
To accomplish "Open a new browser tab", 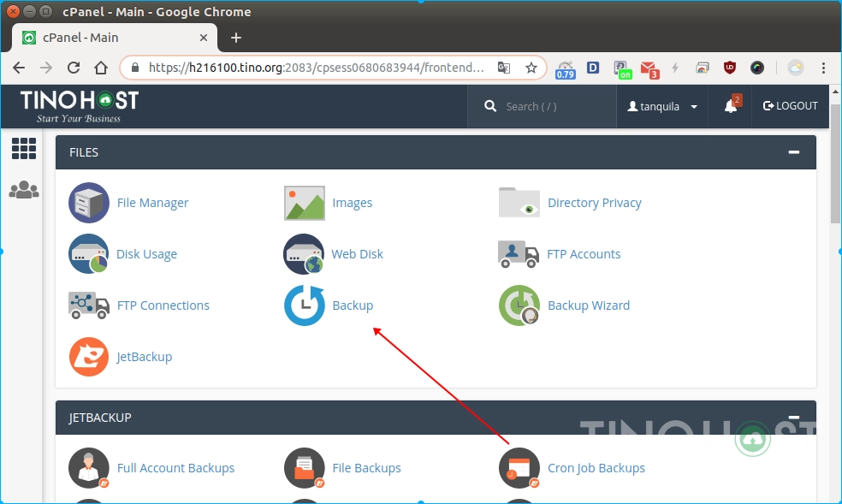I will (x=235, y=38).
